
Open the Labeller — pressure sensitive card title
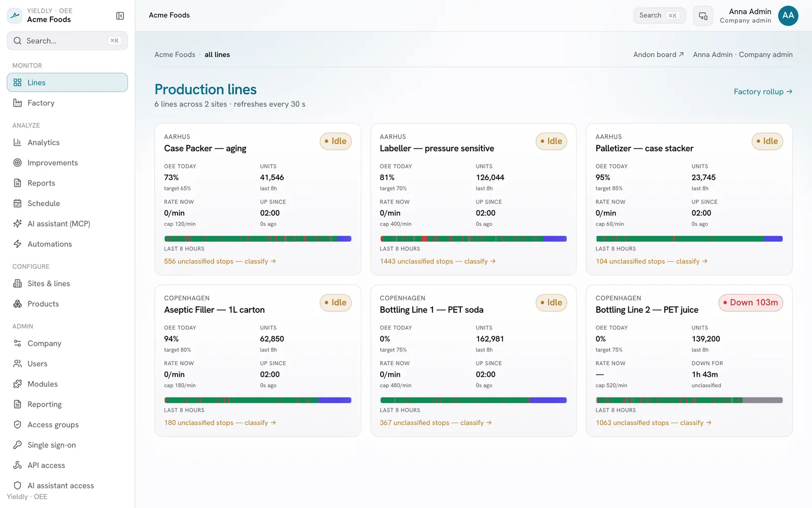click(x=437, y=148)
